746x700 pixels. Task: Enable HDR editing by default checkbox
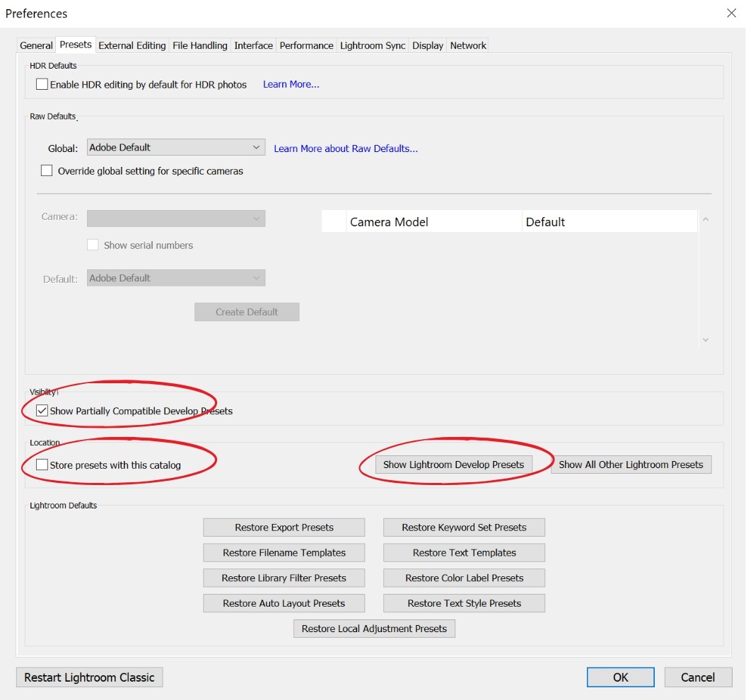pos(42,84)
